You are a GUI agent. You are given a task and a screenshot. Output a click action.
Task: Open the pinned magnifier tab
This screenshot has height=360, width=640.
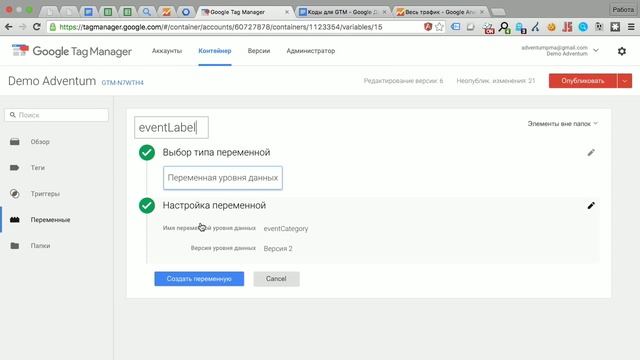click(x=147, y=12)
